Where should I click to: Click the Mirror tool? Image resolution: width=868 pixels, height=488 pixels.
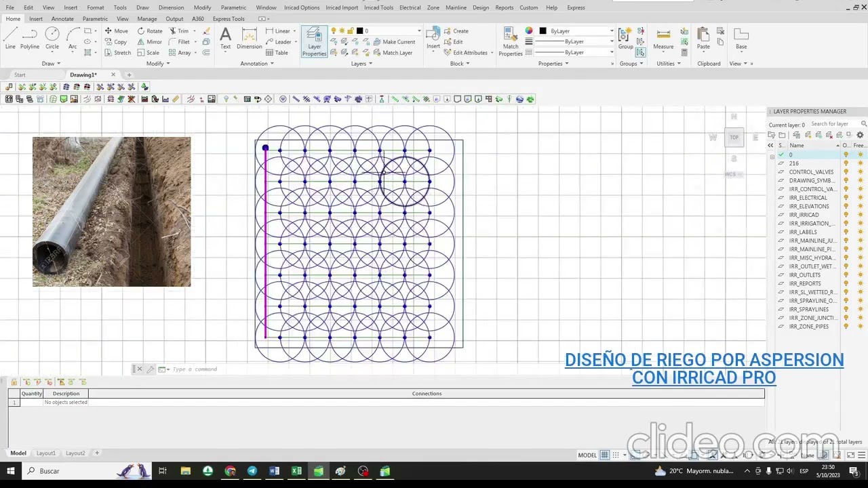tap(150, 42)
